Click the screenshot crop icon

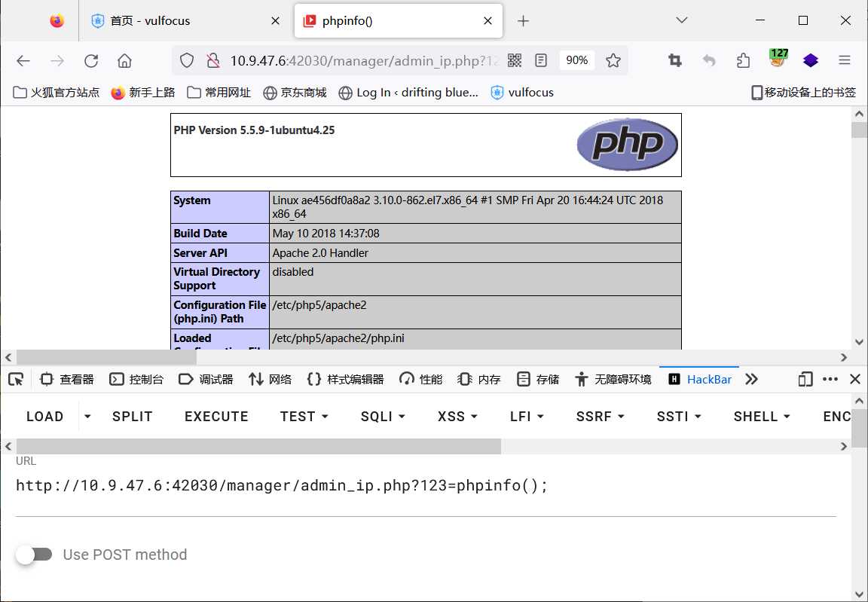[x=675, y=60]
